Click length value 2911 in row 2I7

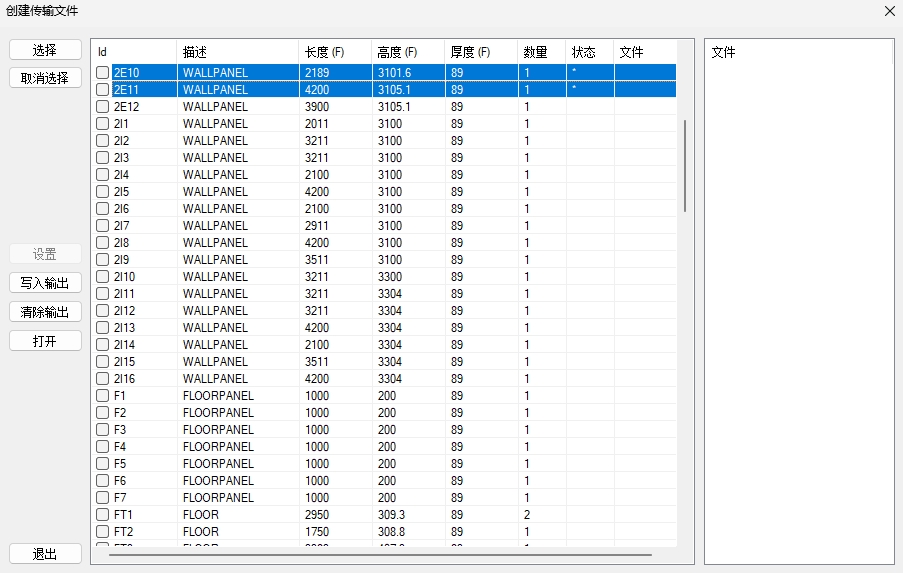(317, 226)
